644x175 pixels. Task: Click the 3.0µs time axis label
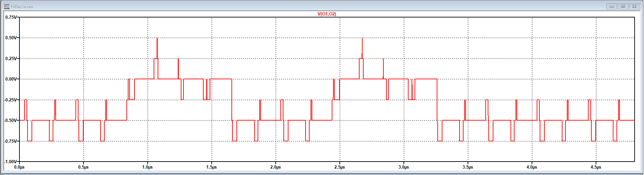pos(404,167)
